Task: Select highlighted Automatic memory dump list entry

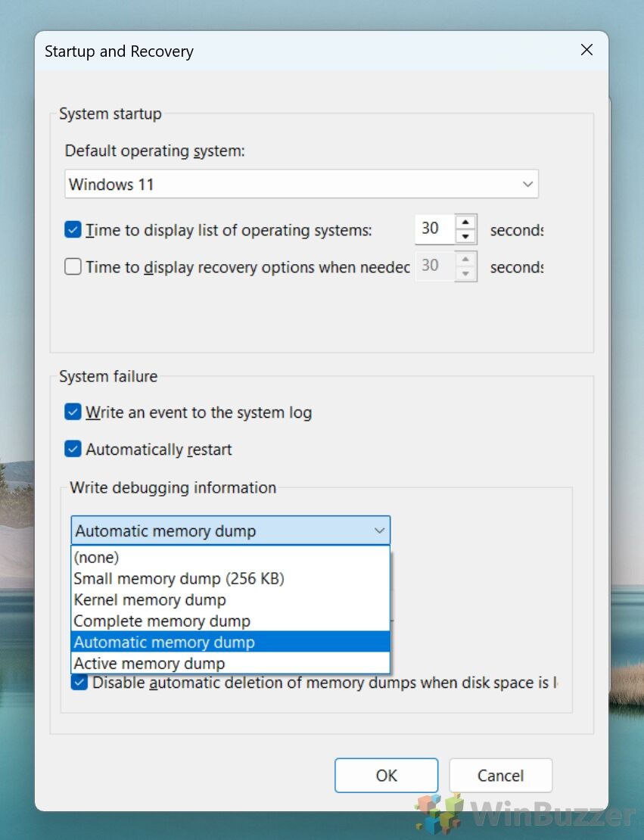Action: [230, 642]
